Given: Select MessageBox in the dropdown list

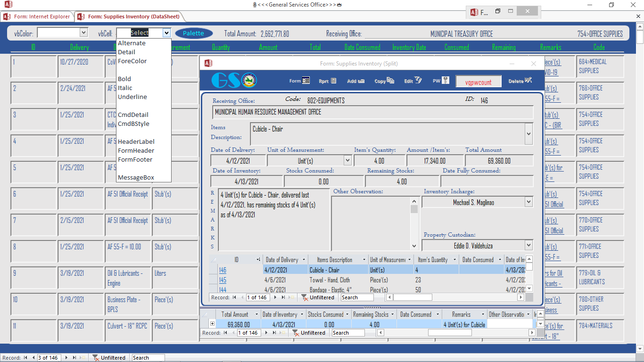Looking at the screenshot, I should click(136, 178).
